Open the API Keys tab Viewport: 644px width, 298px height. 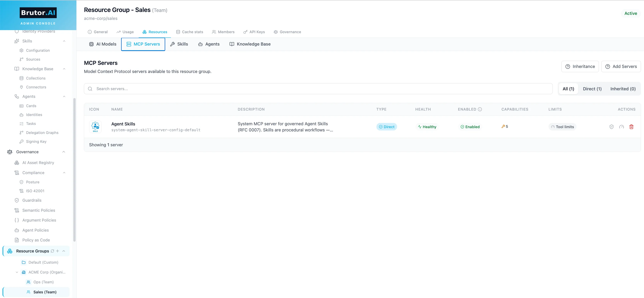click(254, 32)
